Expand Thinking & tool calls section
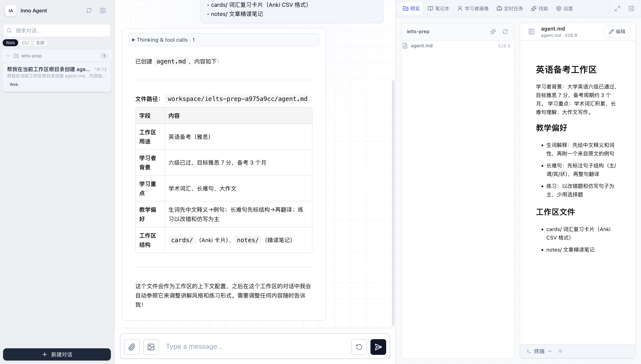This screenshot has width=641, height=364. [224, 40]
